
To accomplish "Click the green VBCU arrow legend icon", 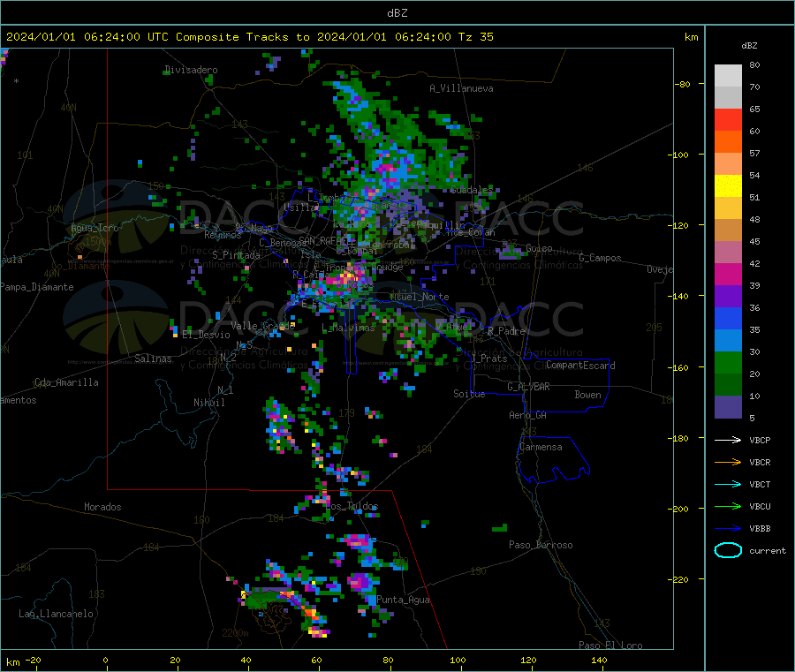I will coord(728,506).
